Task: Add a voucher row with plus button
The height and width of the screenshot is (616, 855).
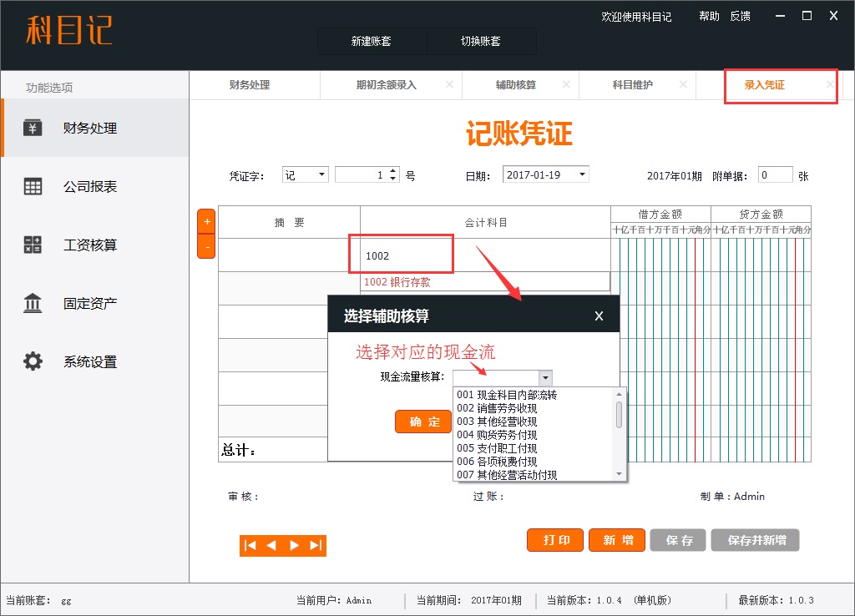Action: pos(206,221)
